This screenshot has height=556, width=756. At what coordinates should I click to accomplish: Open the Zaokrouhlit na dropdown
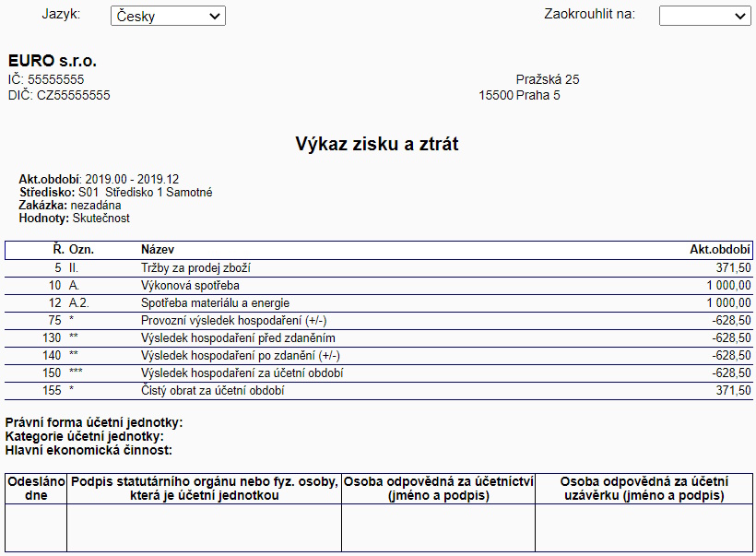pyautogui.click(x=704, y=16)
